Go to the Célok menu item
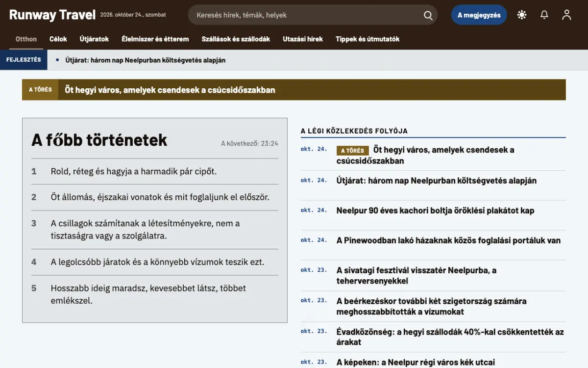 point(58,39)
